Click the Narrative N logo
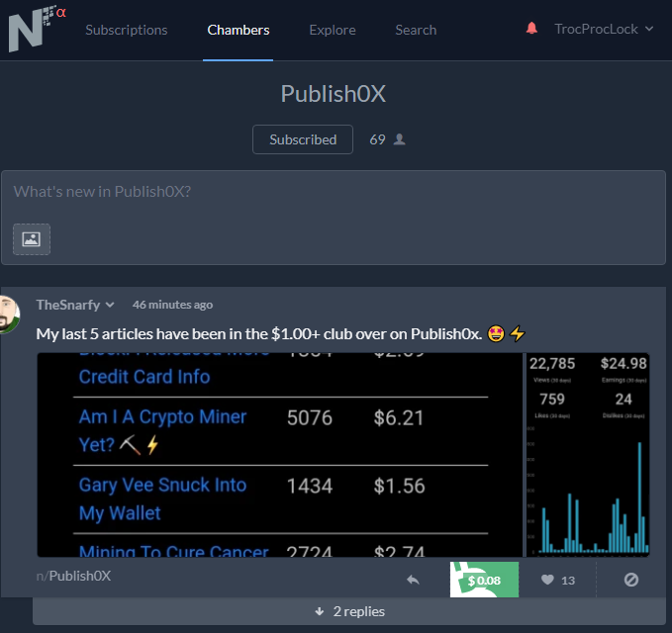Viewport: 672px width, 633px height. tap(37, 29)
